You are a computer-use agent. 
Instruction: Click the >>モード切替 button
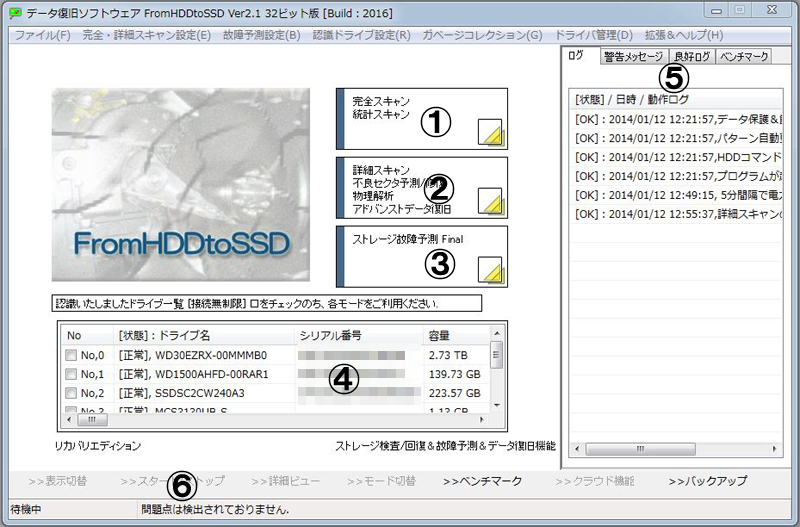coord(381,481)
